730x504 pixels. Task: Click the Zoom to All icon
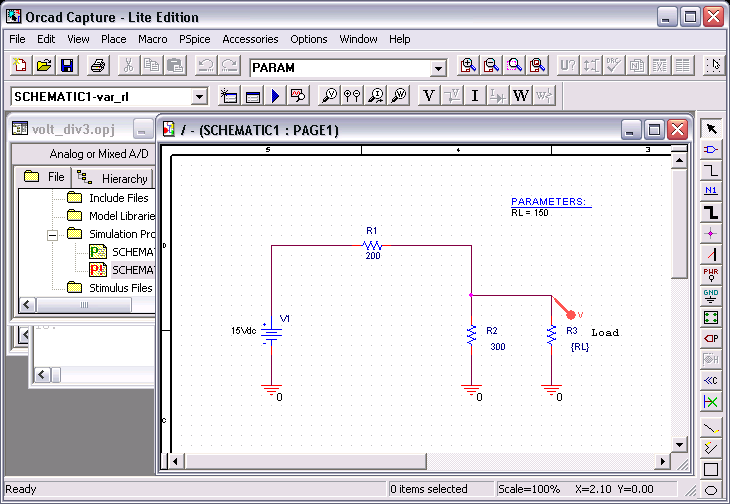click(537, 66)
